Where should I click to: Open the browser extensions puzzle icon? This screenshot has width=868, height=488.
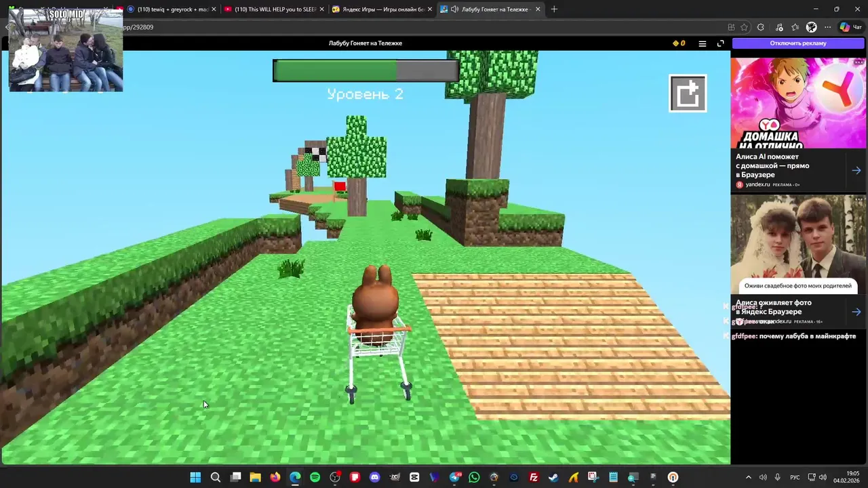pyautogui.click(x=760, y=27)
